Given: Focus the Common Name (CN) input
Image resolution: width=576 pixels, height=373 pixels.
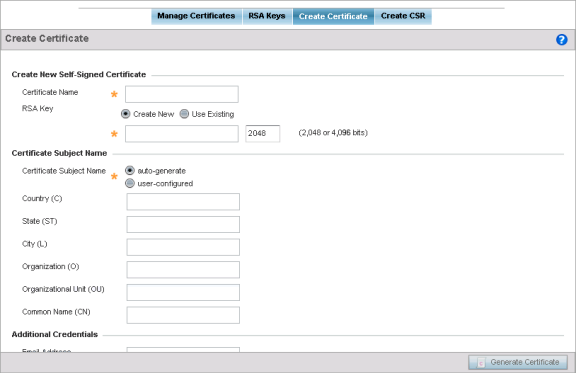Looking at the screenshot, I should [183, 315].
